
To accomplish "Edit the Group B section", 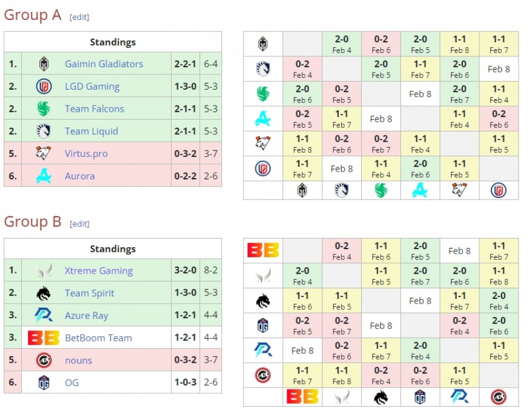I will [79, 224].
